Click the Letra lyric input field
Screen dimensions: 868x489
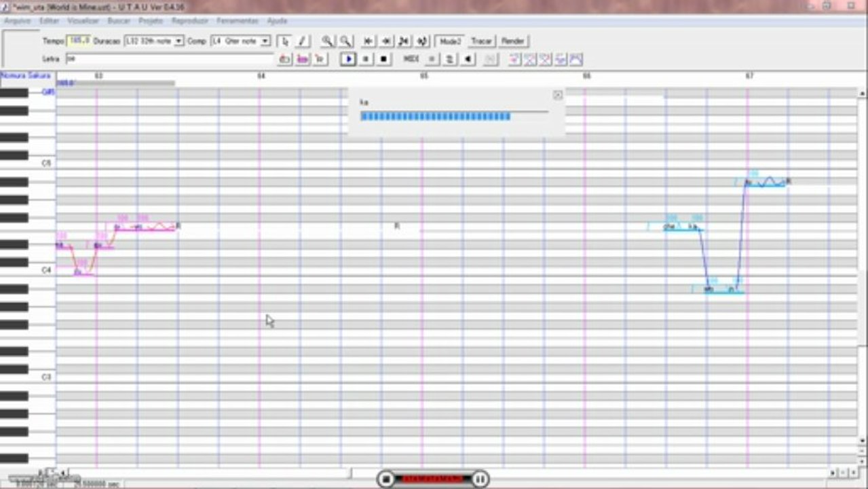170,60
